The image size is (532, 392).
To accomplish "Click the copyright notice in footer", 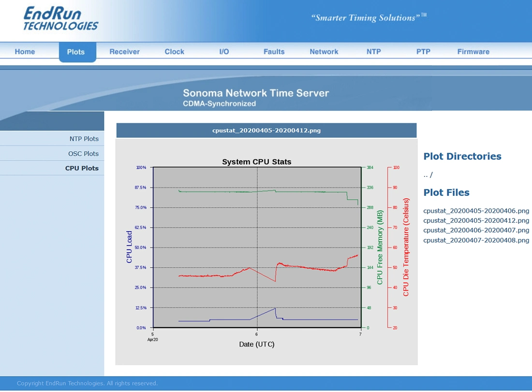I will (87, 383).
